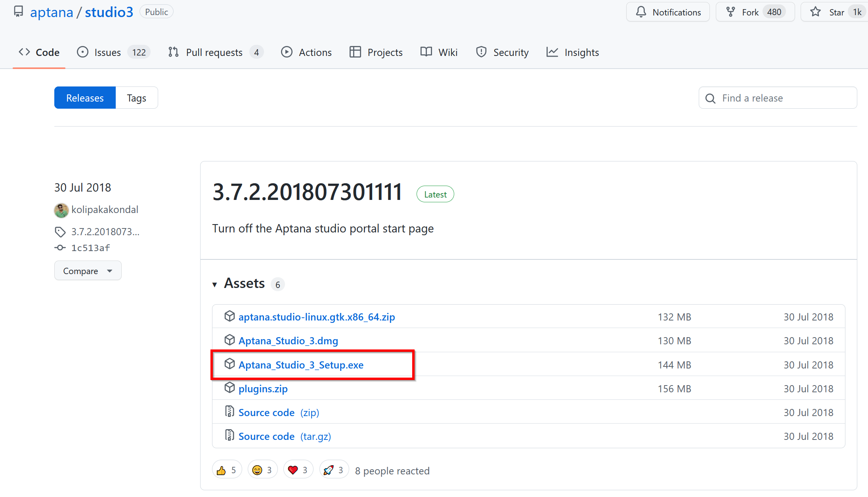
Task: Download Aptana_Studio_3_Setup.exe
Action: [301, 365]
